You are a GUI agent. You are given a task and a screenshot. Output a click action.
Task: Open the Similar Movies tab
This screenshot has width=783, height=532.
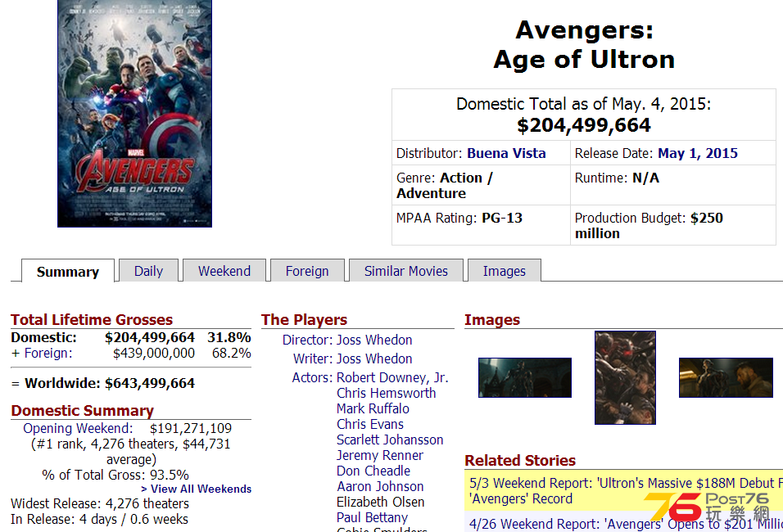pos(406,270)
